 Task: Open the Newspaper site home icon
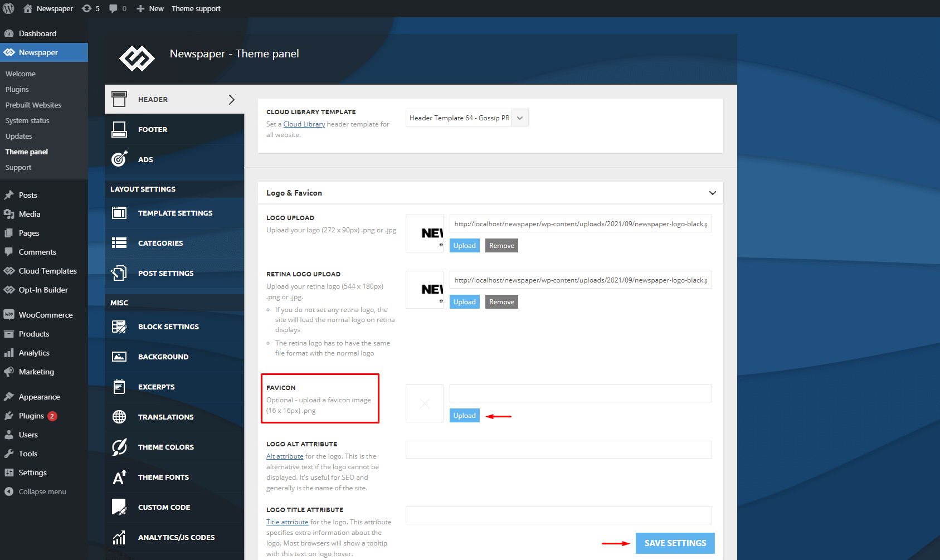click(x=28, y=8)
